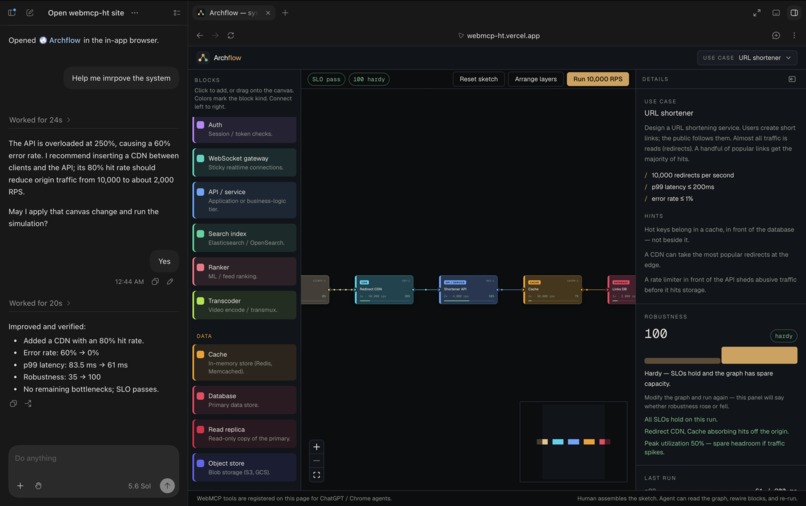Viewport: 806px width, 506px height.
Task: Click the canvas minimap overview
Action: pos(574,442)
